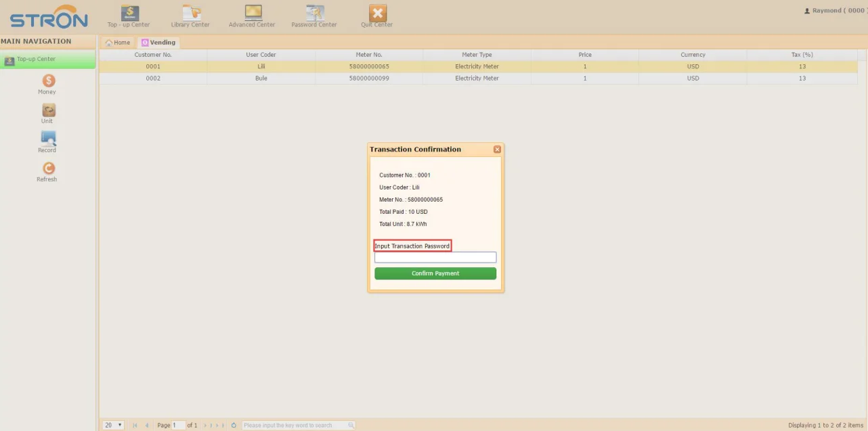Select the Money icon in sidebar
This screenshot has height=431, width=868.
[x=48, y=81]
